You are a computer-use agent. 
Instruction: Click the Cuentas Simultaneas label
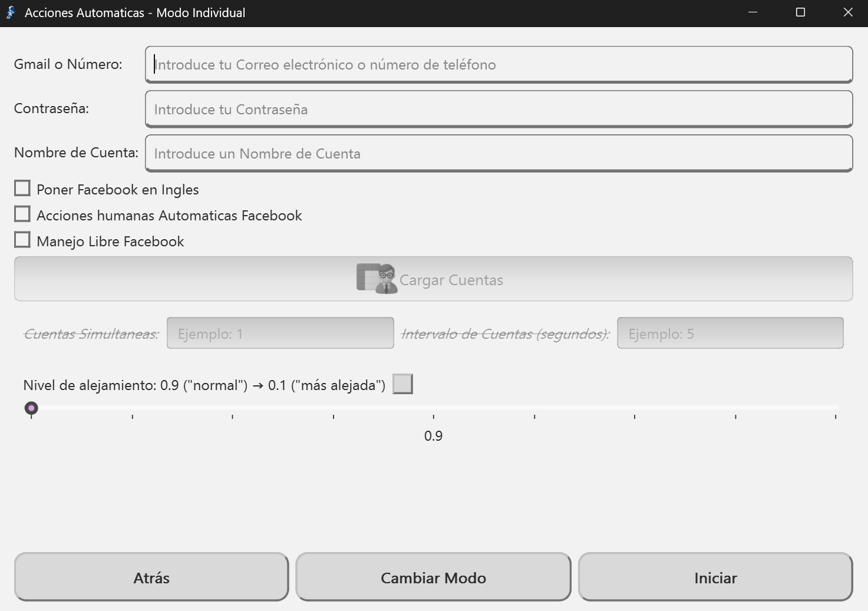[91, 334]
